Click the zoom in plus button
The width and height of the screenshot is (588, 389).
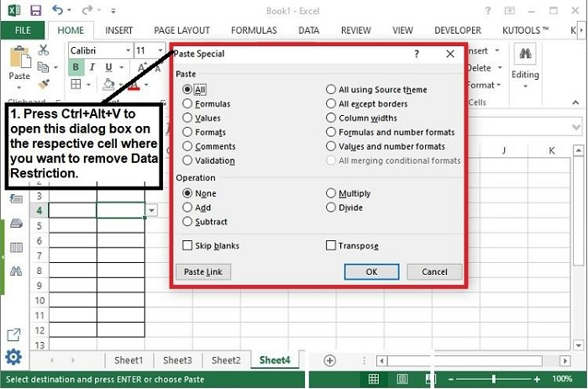pyautogui.click(x=537, y=379)
